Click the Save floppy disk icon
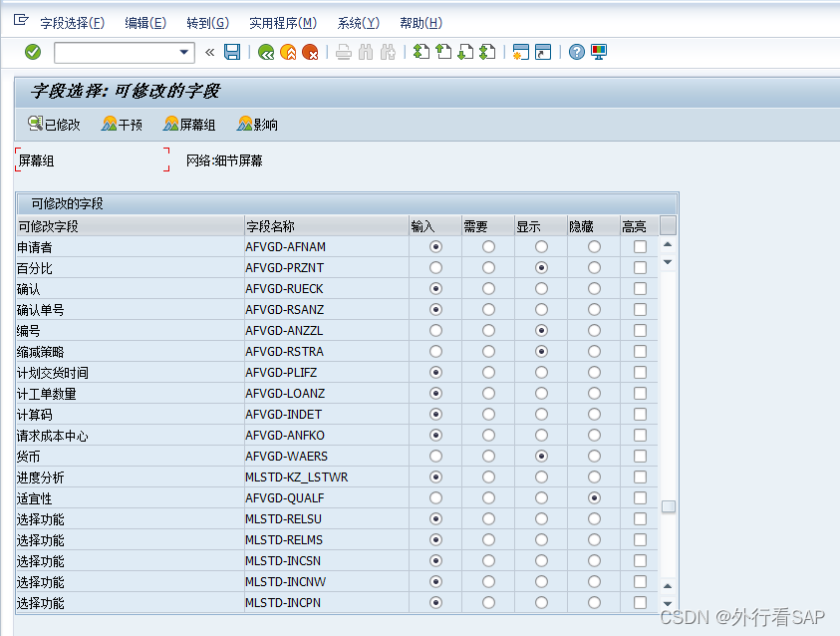 pos(232,52)
